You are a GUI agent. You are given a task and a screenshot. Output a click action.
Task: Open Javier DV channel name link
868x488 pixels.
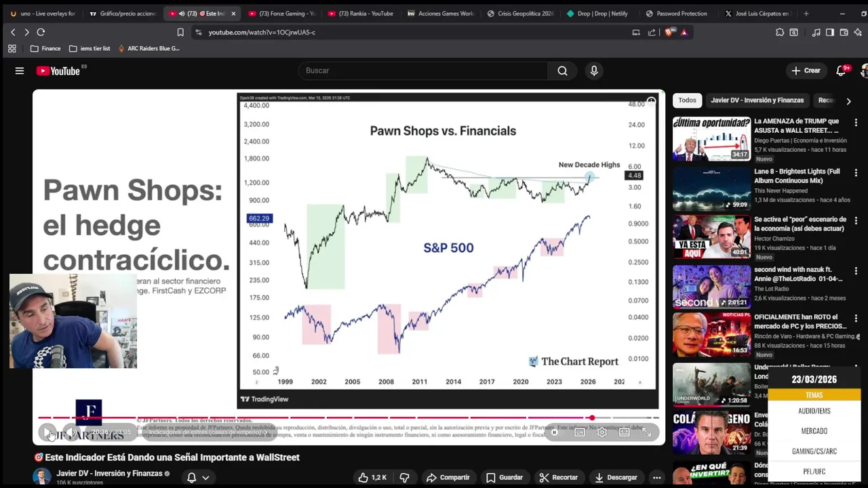pos(109,473)
